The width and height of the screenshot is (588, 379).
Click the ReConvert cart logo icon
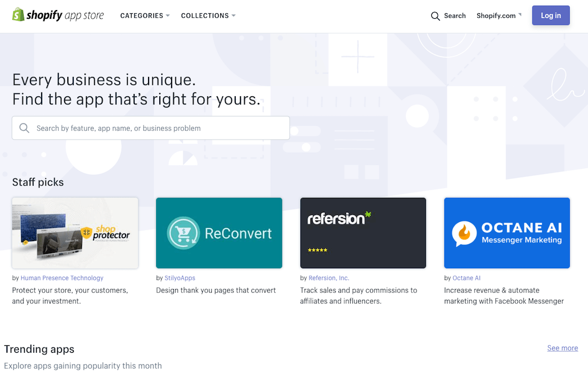tap(183, 233)
